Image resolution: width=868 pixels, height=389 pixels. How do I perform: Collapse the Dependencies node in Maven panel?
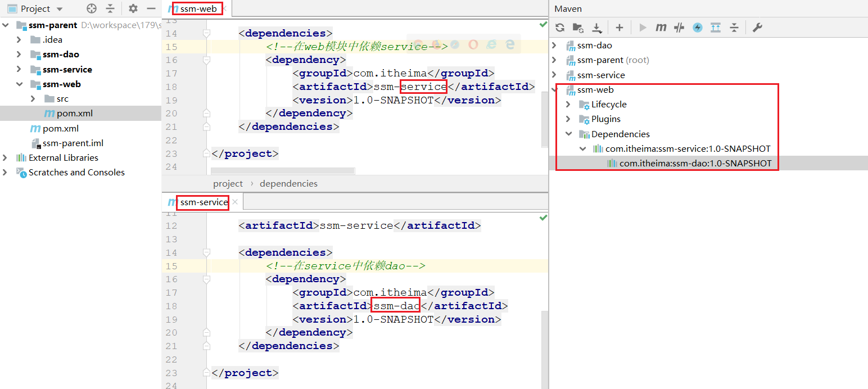[x=568, y=134]
